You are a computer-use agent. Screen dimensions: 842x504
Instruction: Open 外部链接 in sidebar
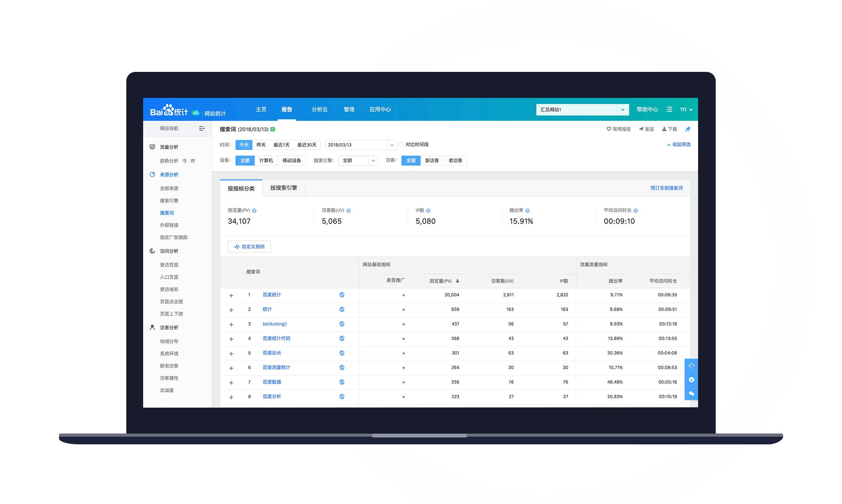click(x=169, y=225)
